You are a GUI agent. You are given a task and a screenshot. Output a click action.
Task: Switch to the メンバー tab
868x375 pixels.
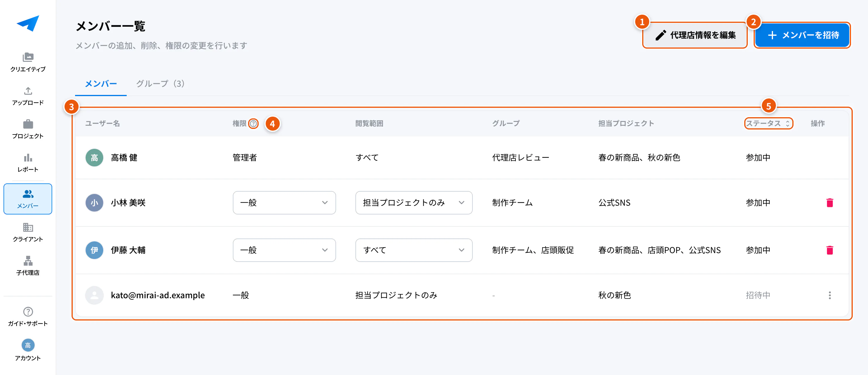click(x=101, y=83)
